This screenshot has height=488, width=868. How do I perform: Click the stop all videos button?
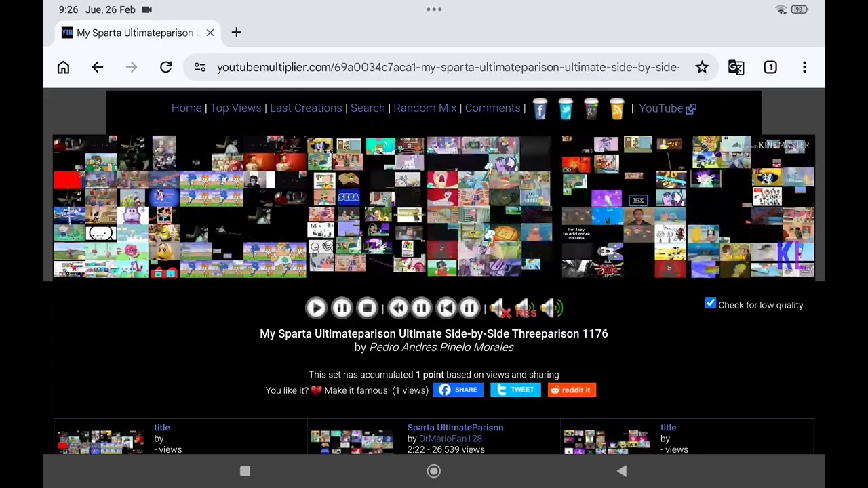367,308
